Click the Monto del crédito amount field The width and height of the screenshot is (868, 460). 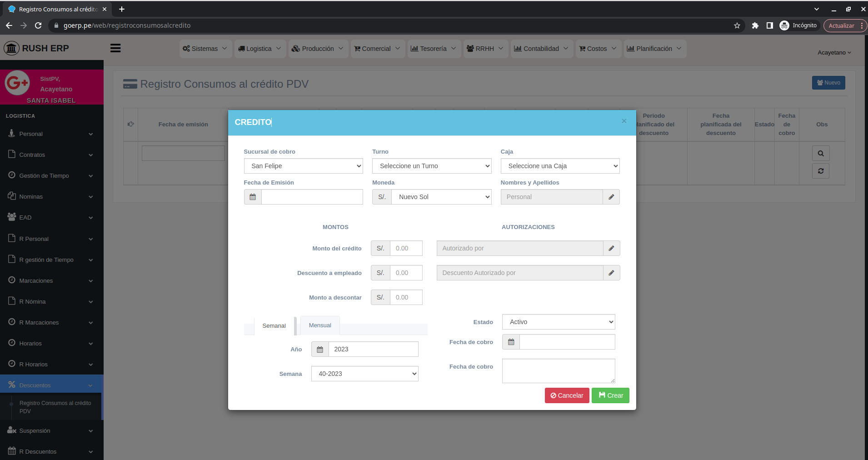point(406,248)
